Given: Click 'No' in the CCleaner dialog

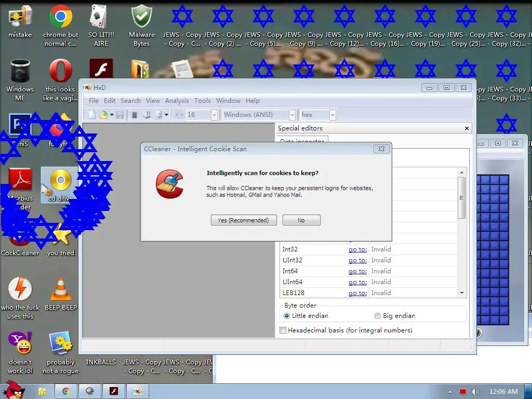Looking at the screenshot, I should [x=301, y=220].
